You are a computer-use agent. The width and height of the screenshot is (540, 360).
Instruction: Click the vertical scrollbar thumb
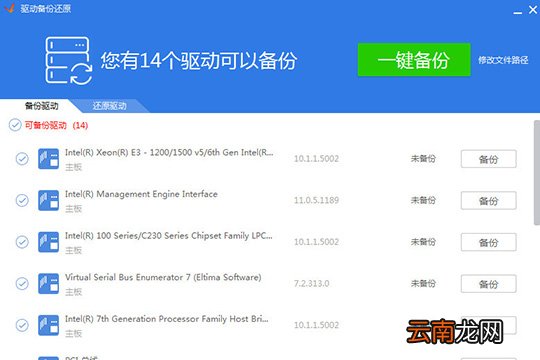click(x=537, y=173)
